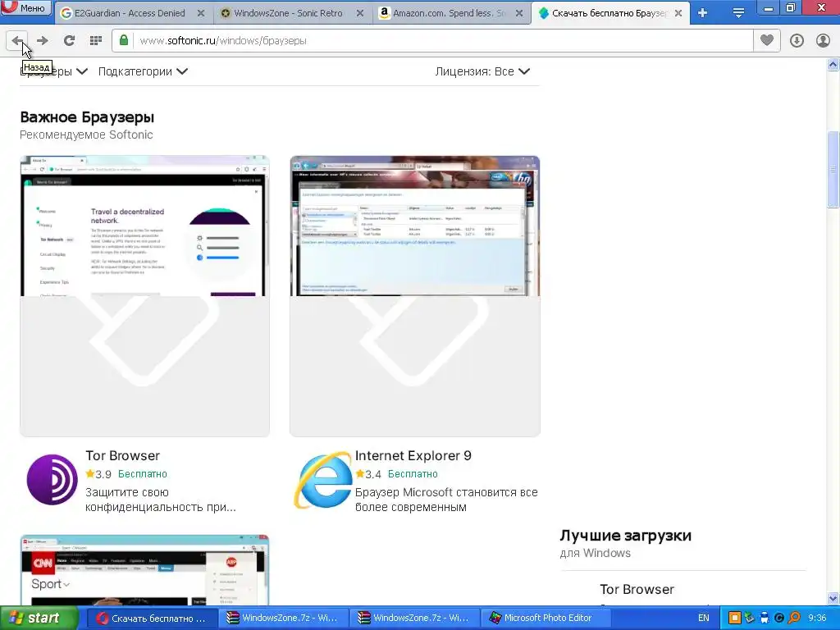Close the Amazon.com tab
The height and width of the screenshot is (630, 840).
coord(519,13)
